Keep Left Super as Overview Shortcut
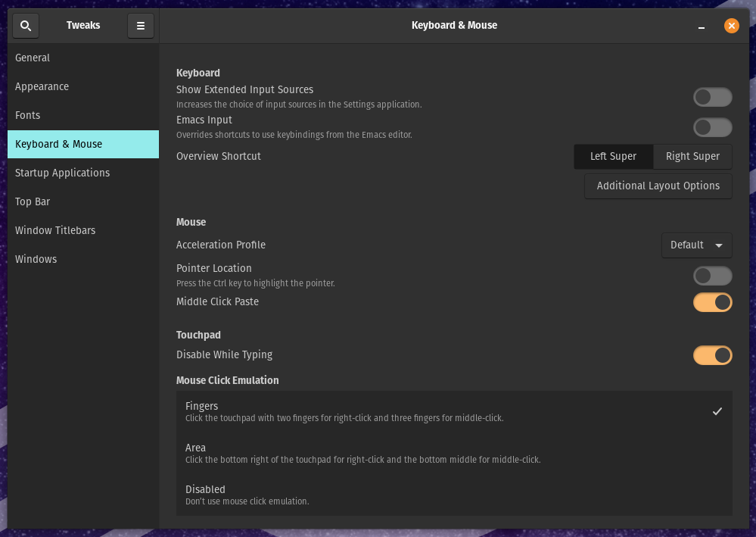This screenshot has height=537, width=756. (x=613, y=157)
